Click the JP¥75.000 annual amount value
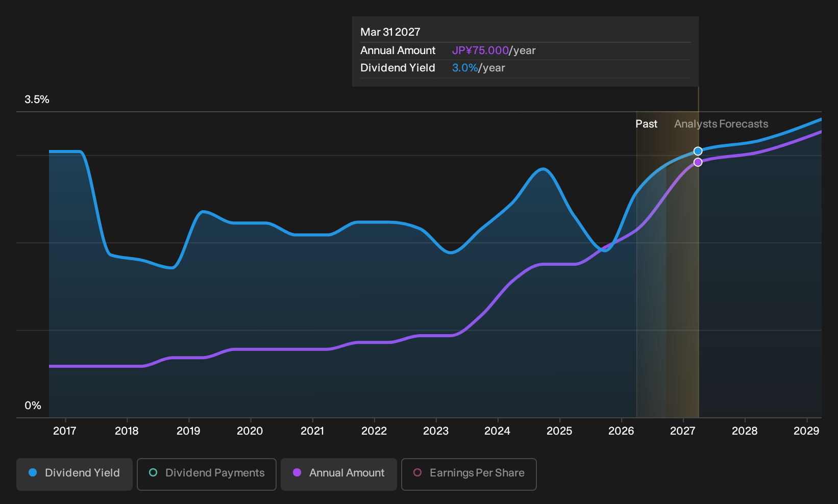838x504 pixels. (480, 51)
